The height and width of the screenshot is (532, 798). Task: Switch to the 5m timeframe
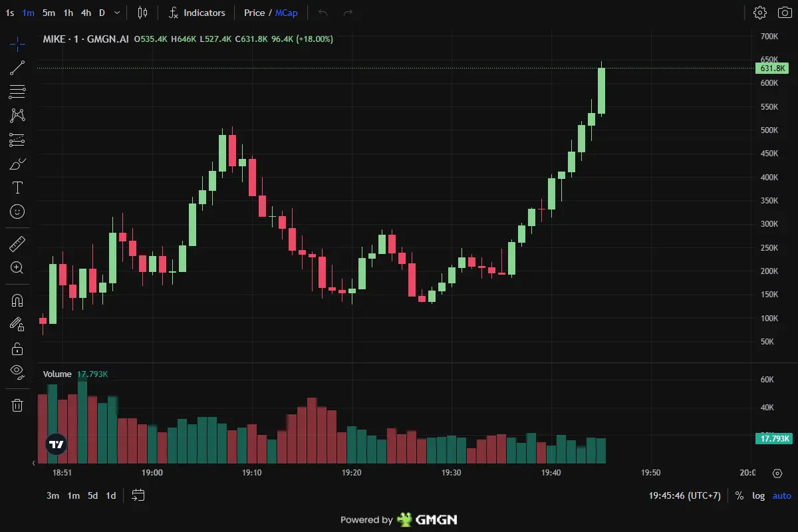49,13
